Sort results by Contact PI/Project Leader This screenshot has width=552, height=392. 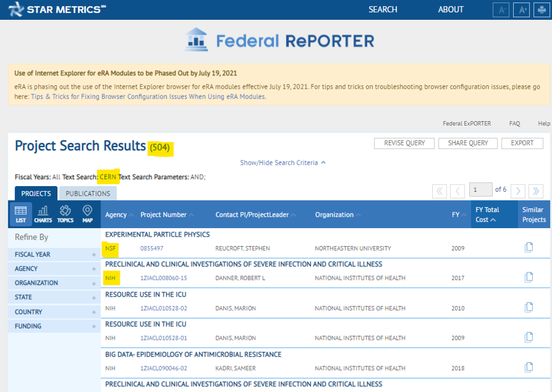tap(256, 215)
